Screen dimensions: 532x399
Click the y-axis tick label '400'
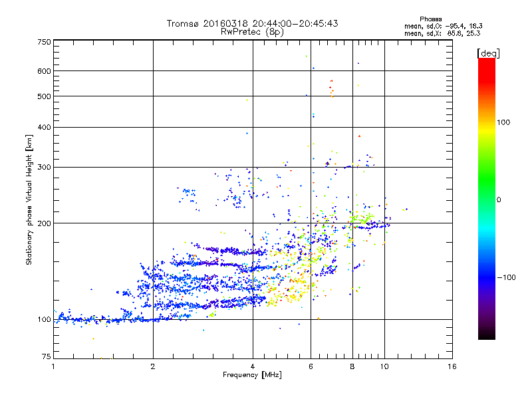click(x=44, y=128)
